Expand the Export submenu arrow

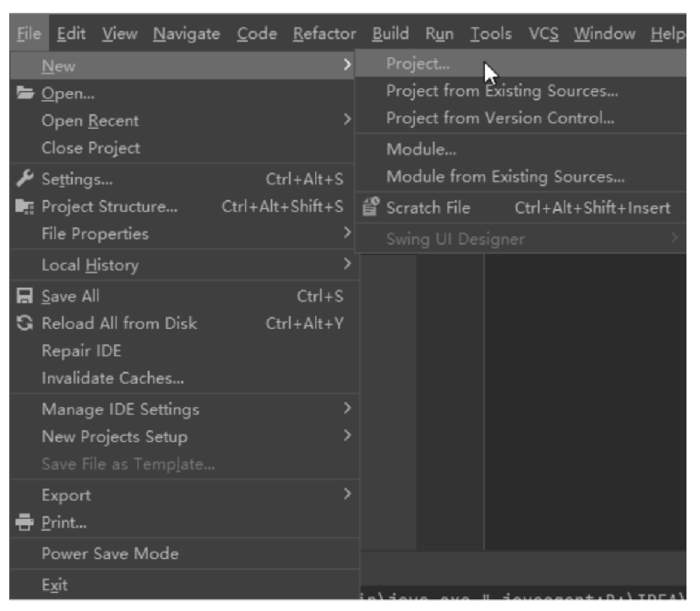(x=348, y=494)
